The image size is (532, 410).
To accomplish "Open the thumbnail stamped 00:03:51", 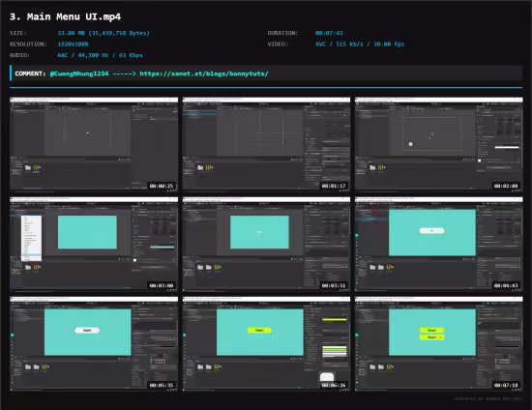I will pos(266,244).
